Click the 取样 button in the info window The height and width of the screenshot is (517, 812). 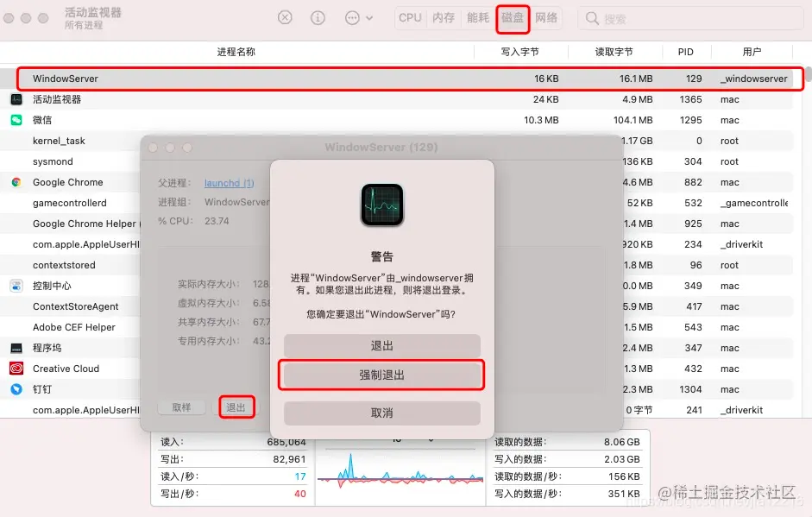(x=182, y=407)
